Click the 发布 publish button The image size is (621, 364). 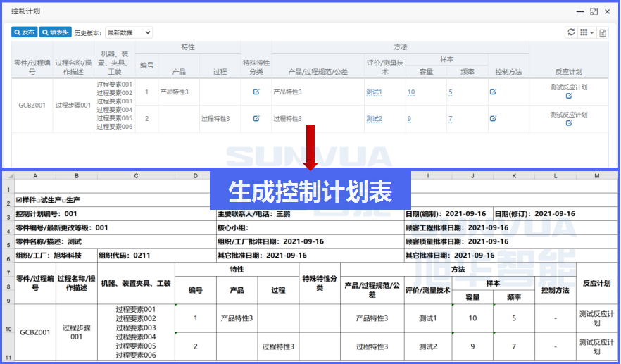(25, 32)
